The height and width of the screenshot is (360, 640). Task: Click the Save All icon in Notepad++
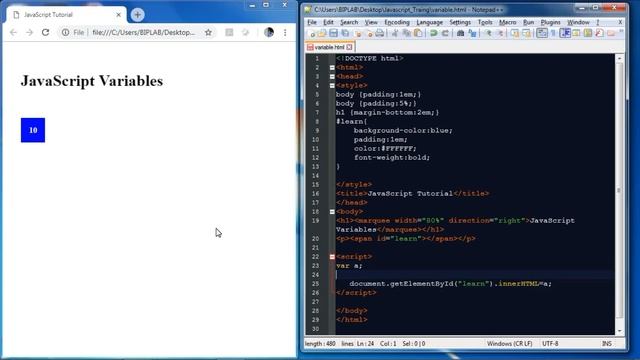(345, 33)
